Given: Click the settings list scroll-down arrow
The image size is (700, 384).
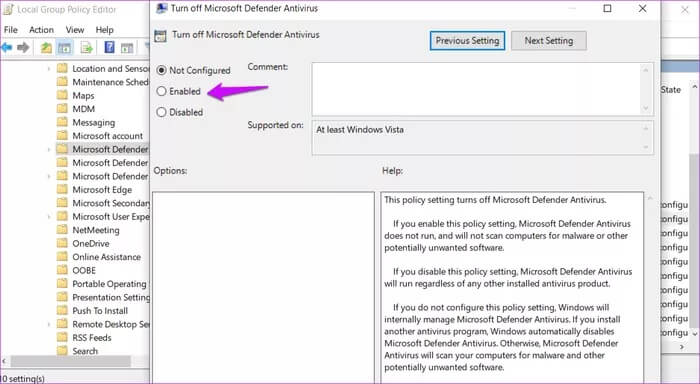Looking at the screenshot, I should click(694, 334).
